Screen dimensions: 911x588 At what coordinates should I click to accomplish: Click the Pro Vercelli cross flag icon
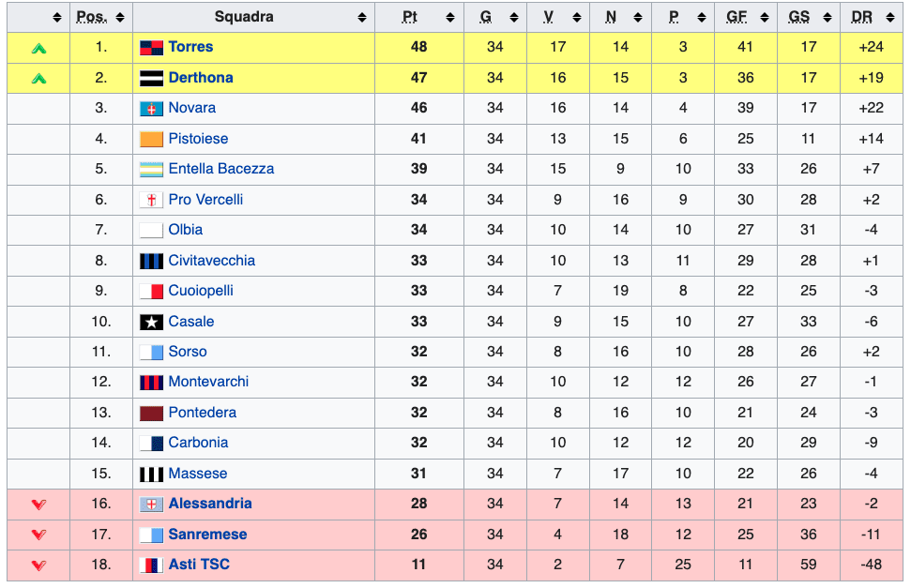point(151,200)
